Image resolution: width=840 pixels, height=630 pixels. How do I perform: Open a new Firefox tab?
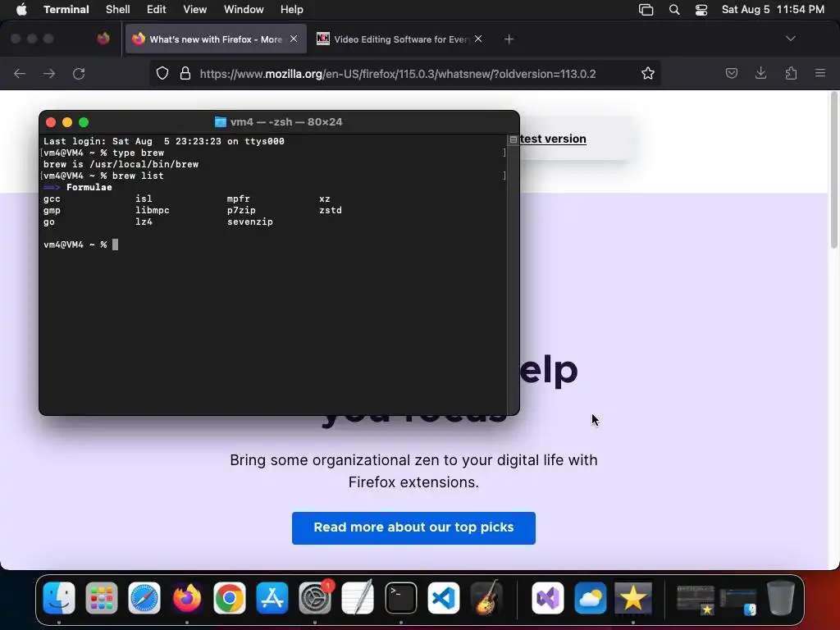click(509, 39)
